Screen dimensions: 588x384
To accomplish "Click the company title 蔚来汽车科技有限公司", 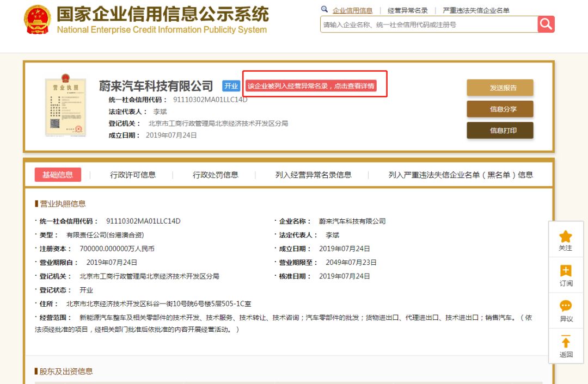I will click(x=156, y=86).
